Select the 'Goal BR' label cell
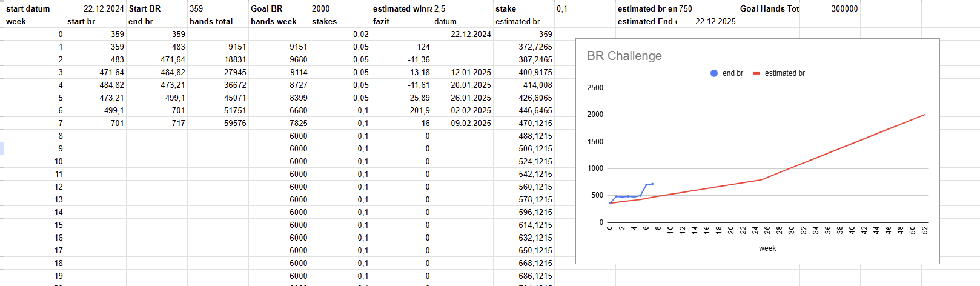 (279, 8)
